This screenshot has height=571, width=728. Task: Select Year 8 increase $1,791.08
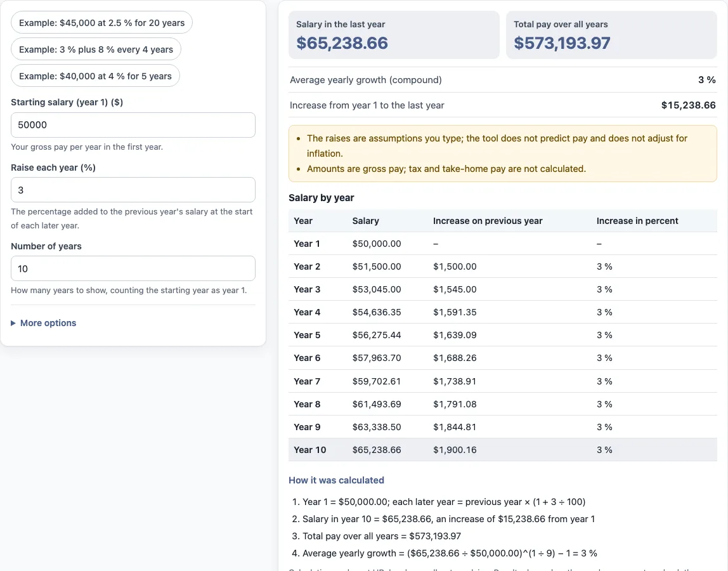click(455, 404)
